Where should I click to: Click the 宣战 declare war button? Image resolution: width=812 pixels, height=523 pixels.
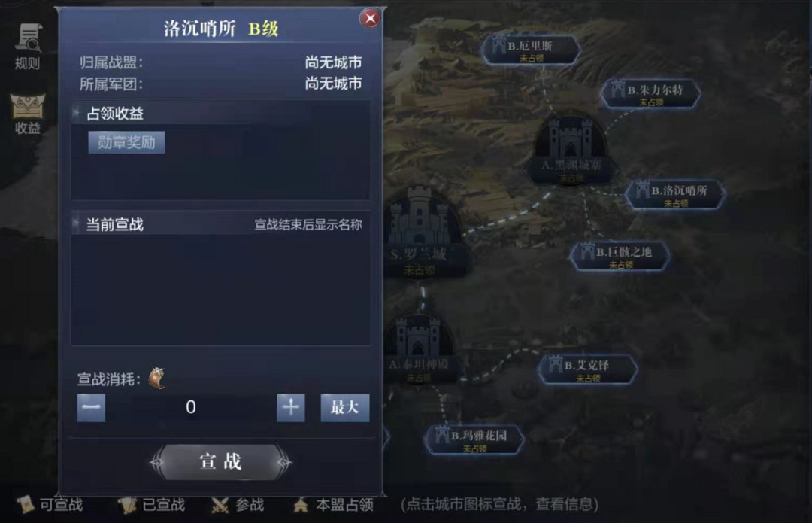coord(220,462)
